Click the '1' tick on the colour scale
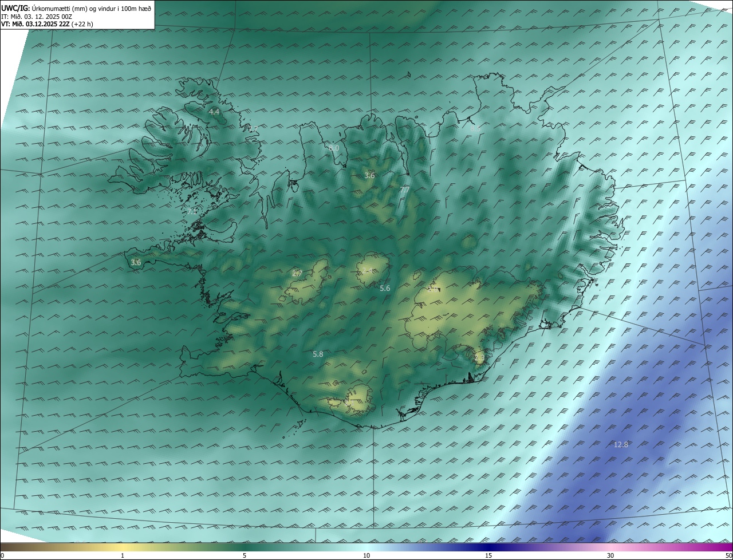The width and height of the screenshot is (733, 560). 123,555
